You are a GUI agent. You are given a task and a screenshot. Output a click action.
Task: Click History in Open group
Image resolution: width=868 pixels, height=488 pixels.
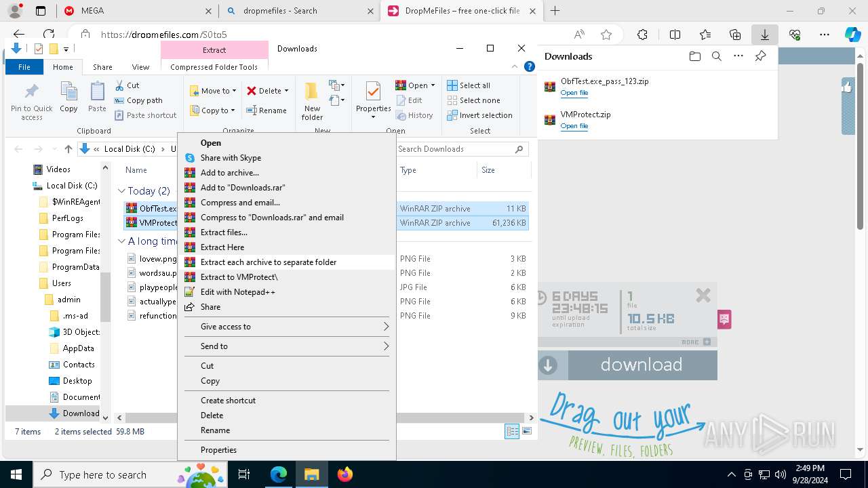[x=414, y=115]
